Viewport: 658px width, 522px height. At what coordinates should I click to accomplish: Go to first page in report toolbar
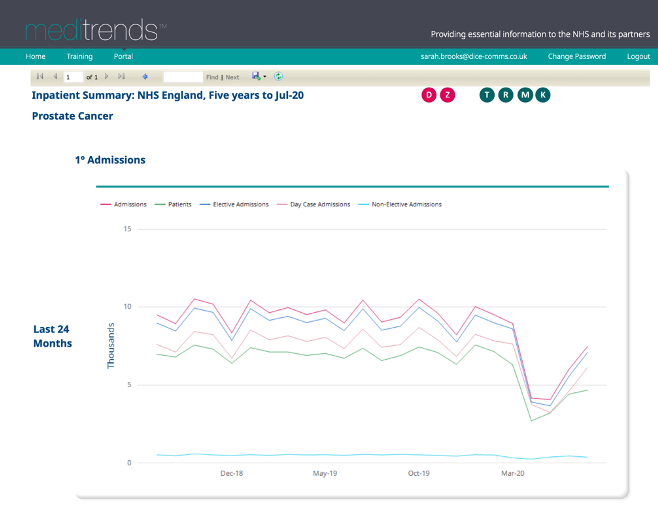40,76
